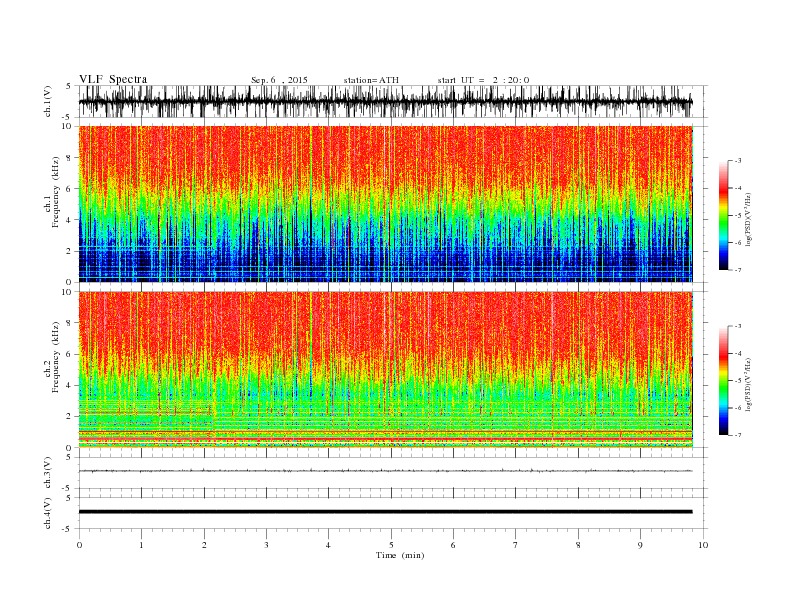Click the 'VLF Spectra' title text
792x612 pixels.
pos(113,79)
